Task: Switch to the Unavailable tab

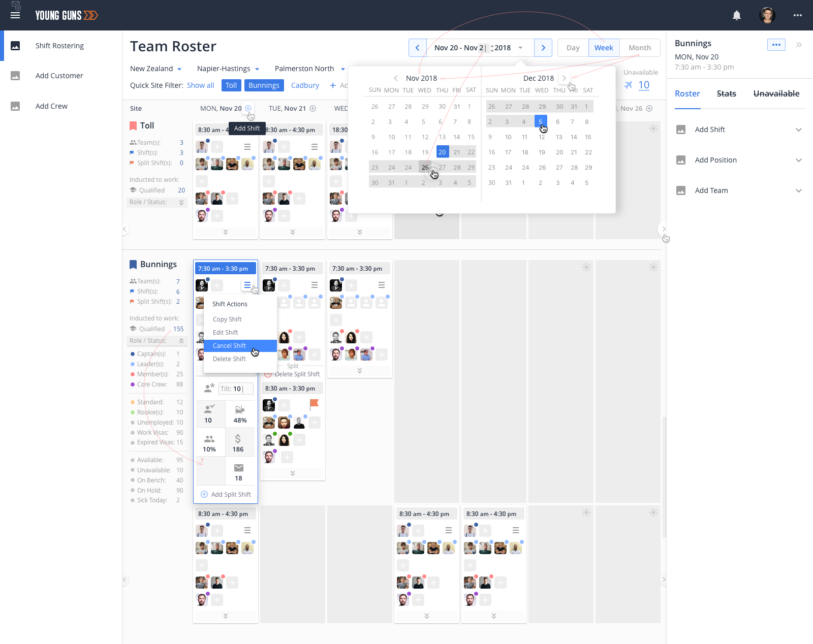Action: pyautogui.click(x=776, y=93)
